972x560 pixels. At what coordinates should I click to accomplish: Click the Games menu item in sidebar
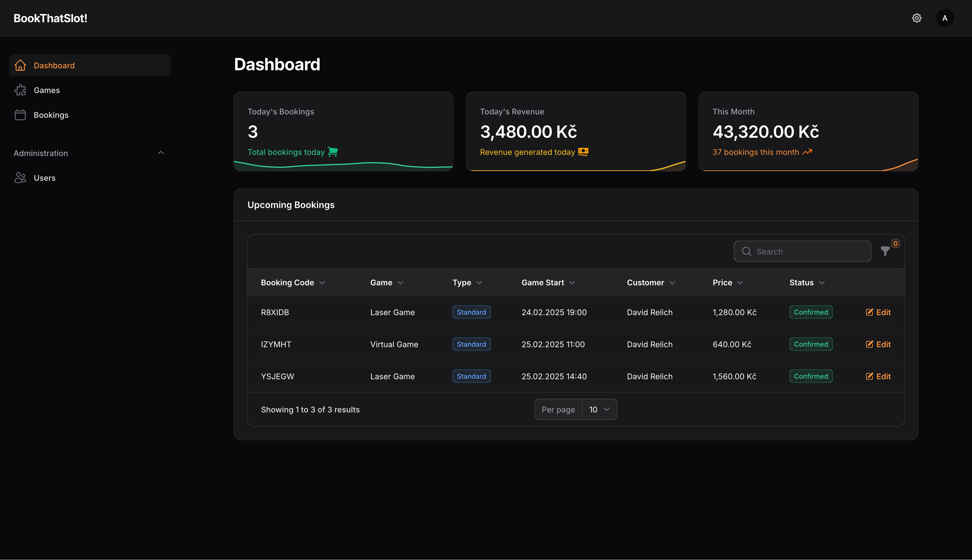(47, 90)
